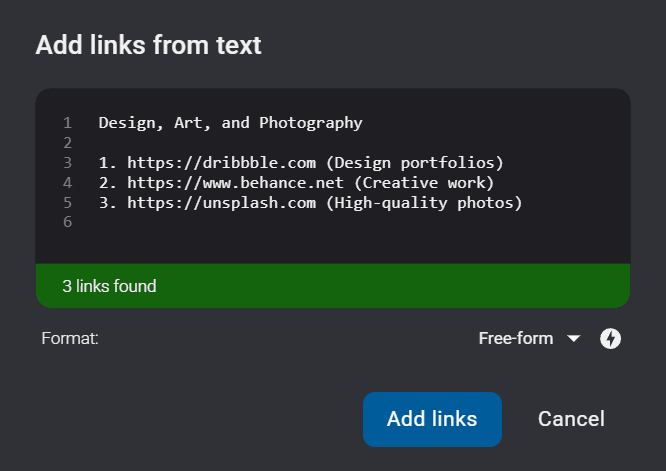Click the 'Add links from text' dialog title

tap(148, 45)
